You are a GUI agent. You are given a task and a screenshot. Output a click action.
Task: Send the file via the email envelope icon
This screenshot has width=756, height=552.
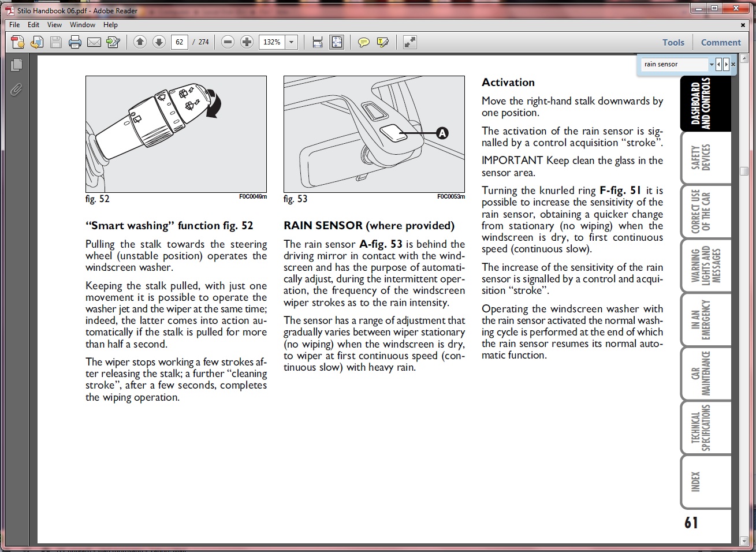tap(94, 42)
